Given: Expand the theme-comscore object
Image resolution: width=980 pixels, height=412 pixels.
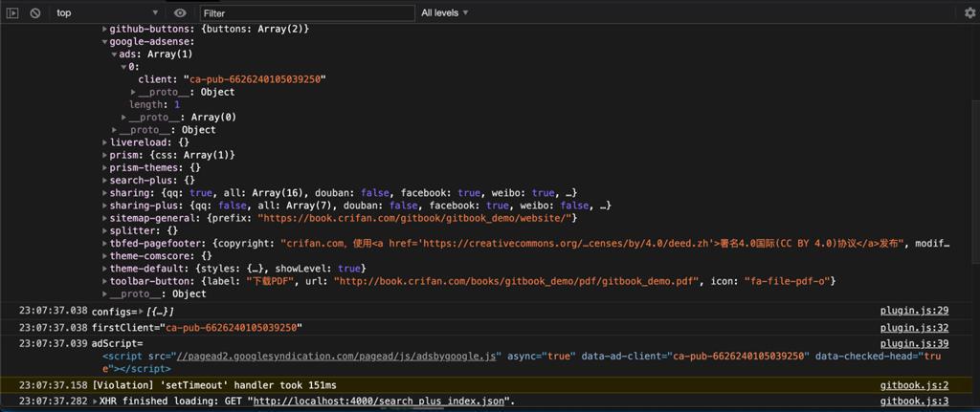Looking at the screenshot, I should (105, 256).
